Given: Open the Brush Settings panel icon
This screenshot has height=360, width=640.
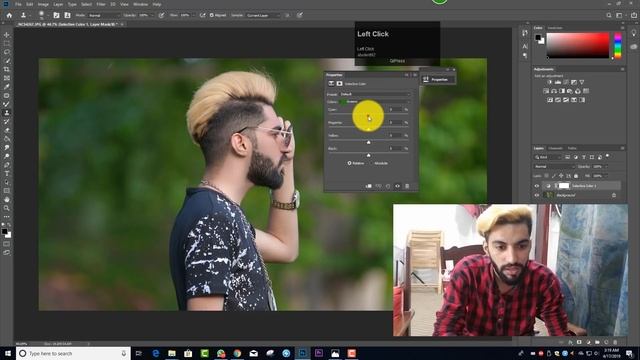Looking at the screenshot, I should click(x=56, y=15).
